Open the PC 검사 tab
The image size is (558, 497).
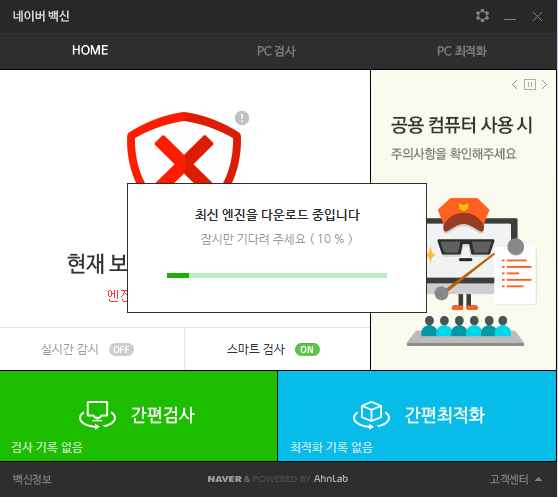pyautogui.click(x=276, y=51)
